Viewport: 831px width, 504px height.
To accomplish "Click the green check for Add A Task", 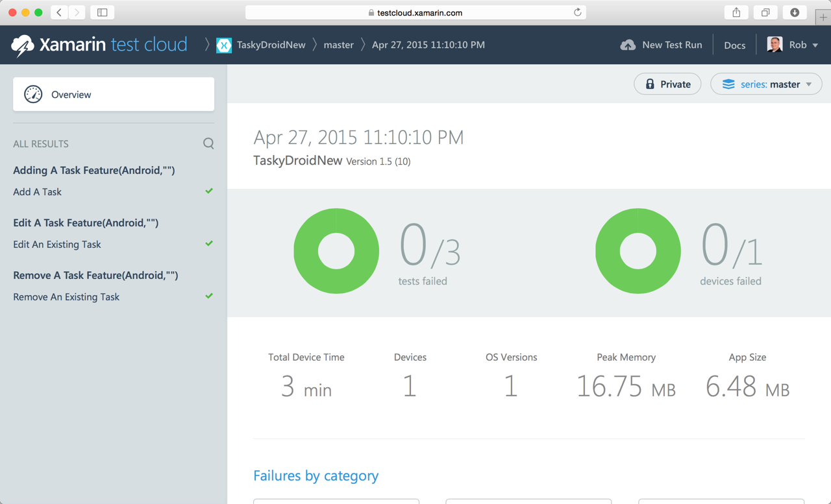I will [209, 191].
